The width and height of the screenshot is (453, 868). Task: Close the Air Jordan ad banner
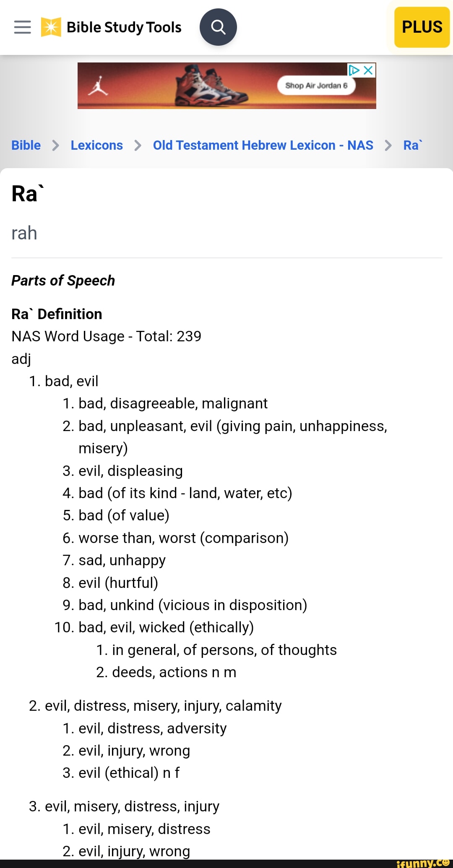pos(368,70)
